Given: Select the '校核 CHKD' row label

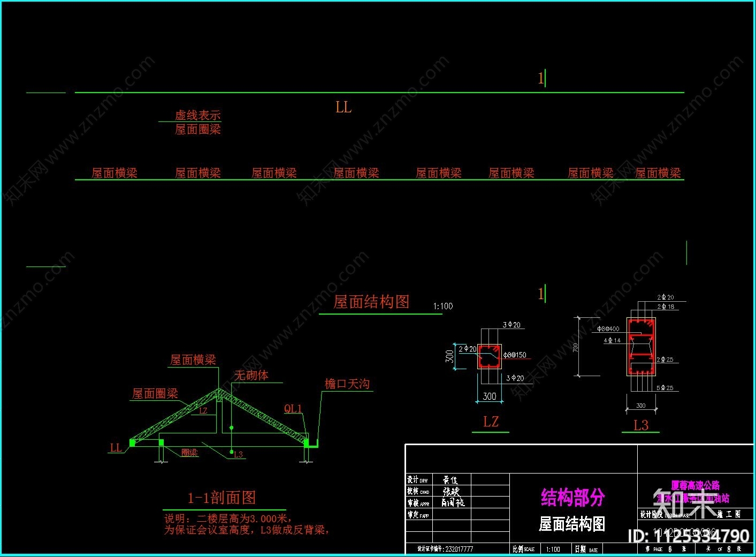Looking at the screenshot, I should [418, 491].
